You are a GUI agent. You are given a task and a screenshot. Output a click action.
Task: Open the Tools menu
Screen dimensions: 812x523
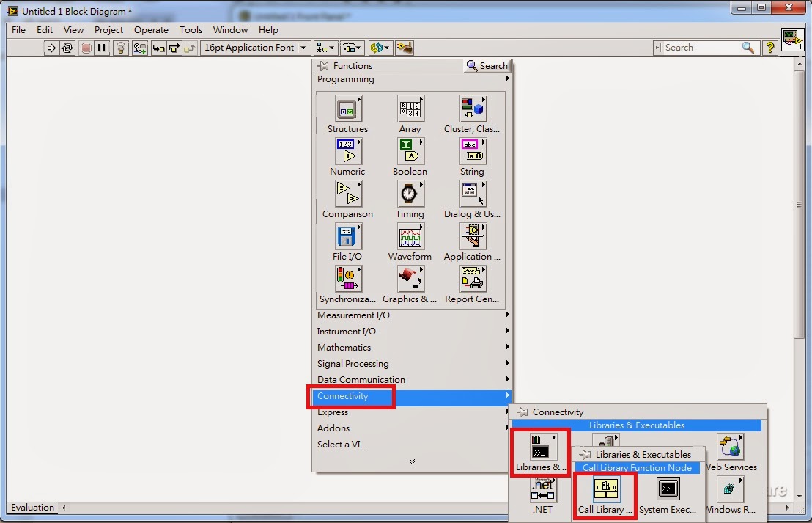(191, 30)
